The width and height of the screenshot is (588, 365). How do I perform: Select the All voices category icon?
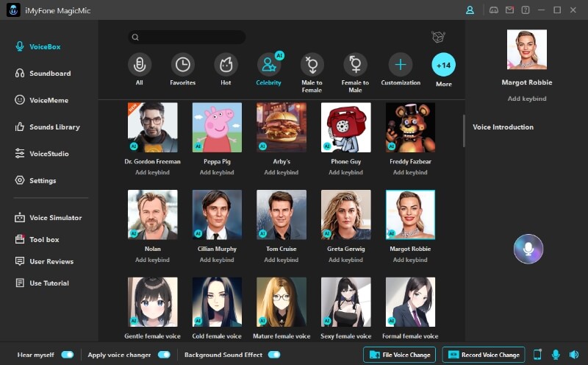point(140,65)
